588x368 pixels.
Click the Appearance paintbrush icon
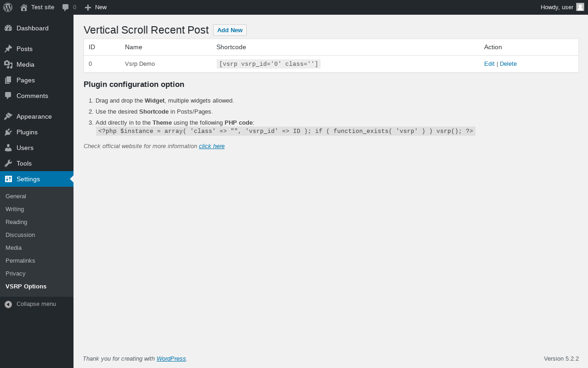[8, 116]
